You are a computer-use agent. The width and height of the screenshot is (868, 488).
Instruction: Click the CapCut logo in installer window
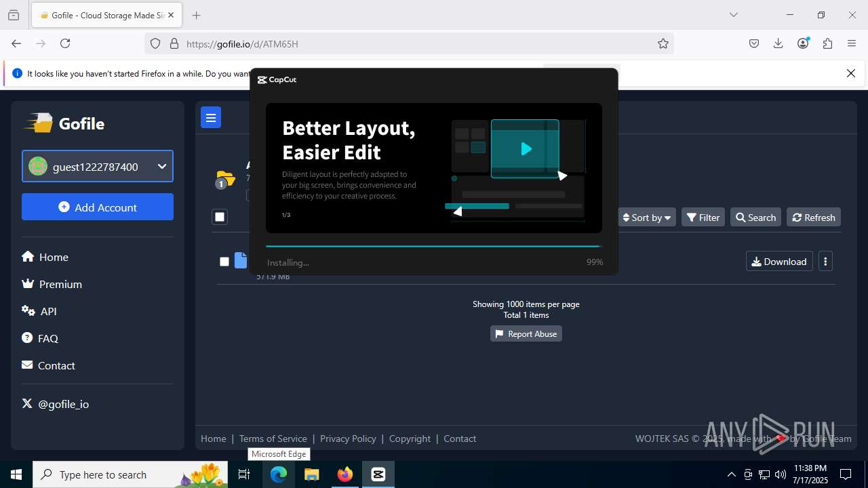(x=277, y=79)
